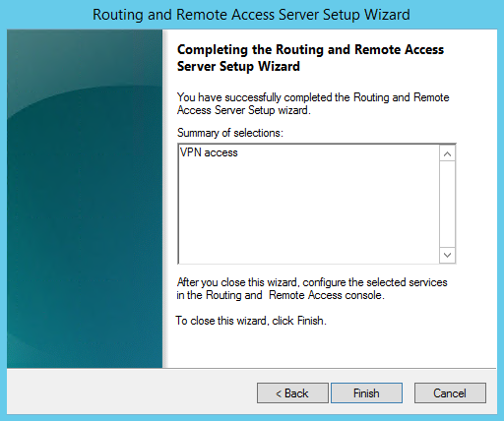Click the grey footer area left of Back
504x421 pixels.
(131, 391)
